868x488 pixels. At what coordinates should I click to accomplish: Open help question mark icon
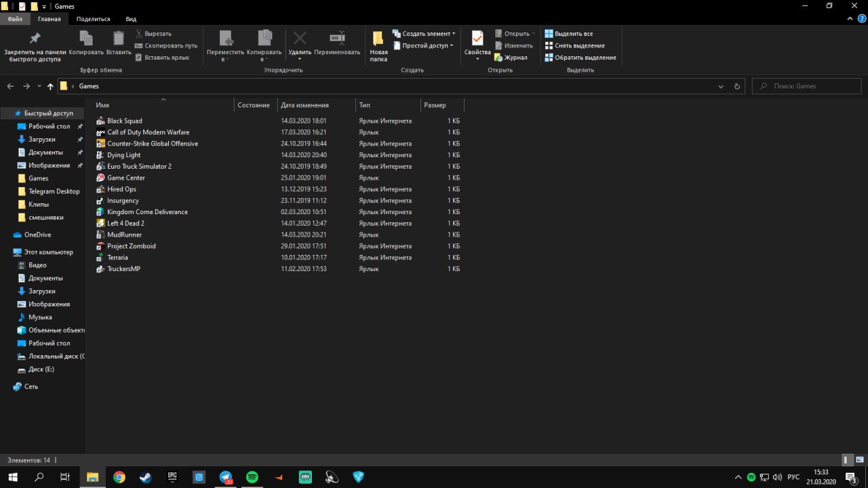pyautogui.click(x=860, y=19)
